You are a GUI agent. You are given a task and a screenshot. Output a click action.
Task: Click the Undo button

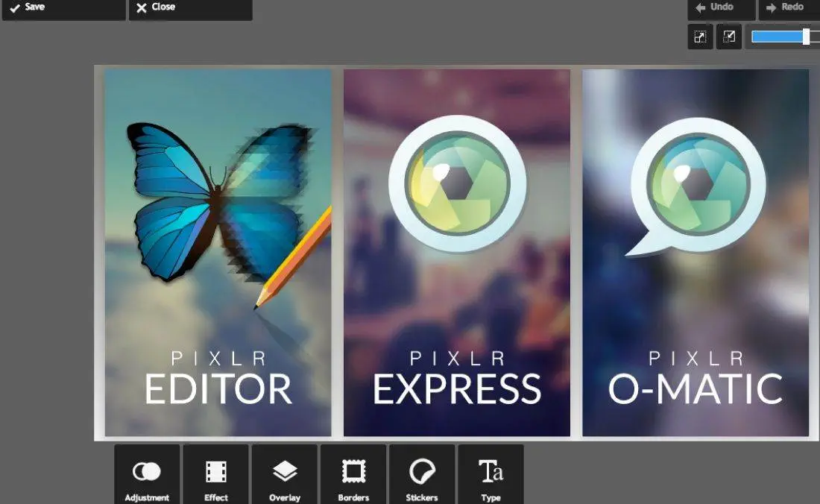pos(721,10)
